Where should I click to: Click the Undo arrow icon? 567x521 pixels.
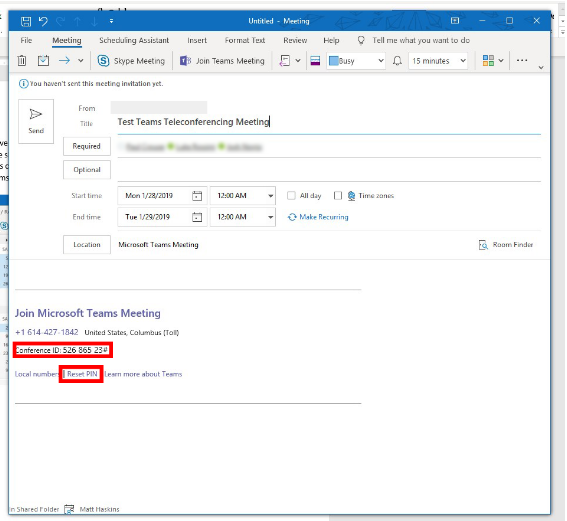tap(43, 21)
